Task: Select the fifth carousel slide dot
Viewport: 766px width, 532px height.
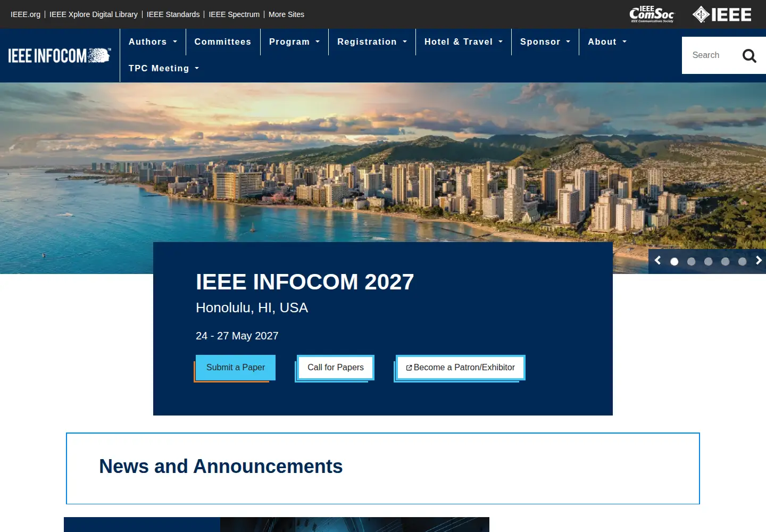Action: point(743,262)
